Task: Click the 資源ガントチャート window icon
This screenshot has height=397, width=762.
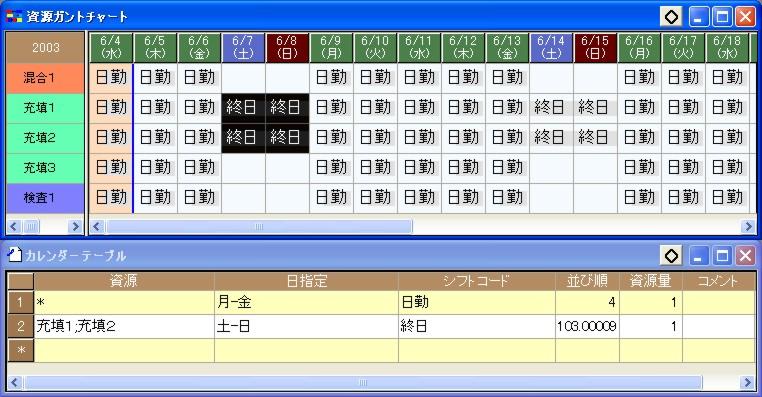Action: [14, 17]
